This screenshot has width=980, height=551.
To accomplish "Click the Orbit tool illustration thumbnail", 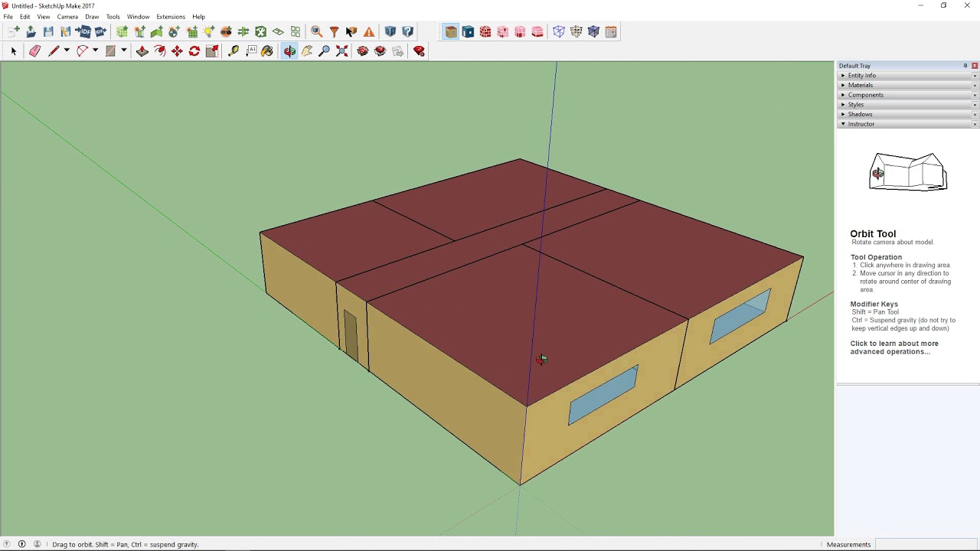I will tap(909, 171).
